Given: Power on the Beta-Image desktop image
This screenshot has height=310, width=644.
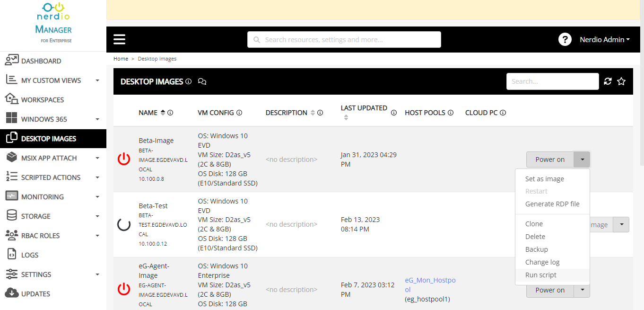Looking at the screenshot, I should 550,159.
